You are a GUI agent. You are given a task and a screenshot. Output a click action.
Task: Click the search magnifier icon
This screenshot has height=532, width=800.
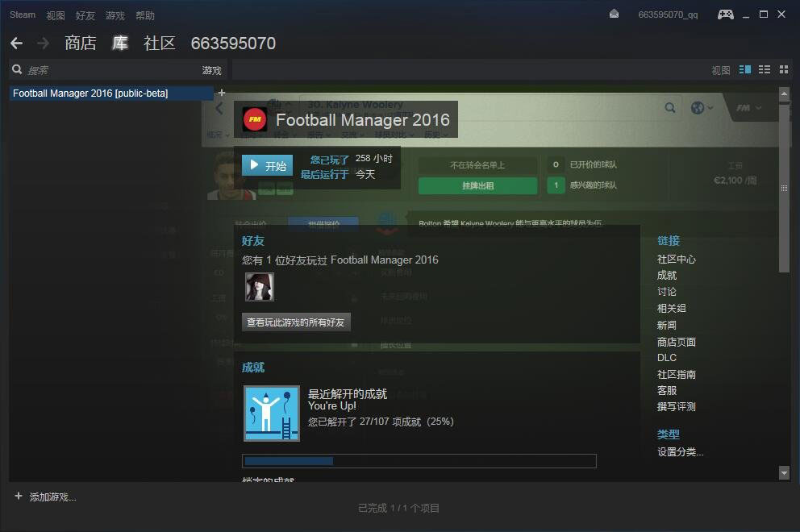click(17, 69)
